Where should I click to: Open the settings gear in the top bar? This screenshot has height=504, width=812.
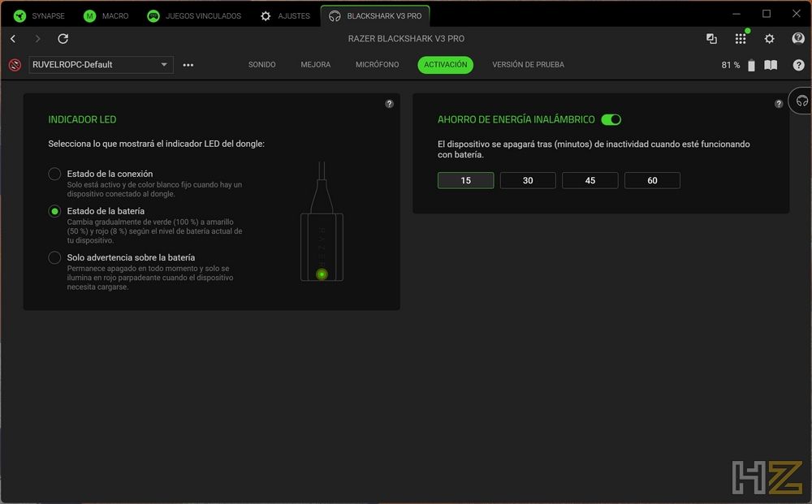pos(770,38)
